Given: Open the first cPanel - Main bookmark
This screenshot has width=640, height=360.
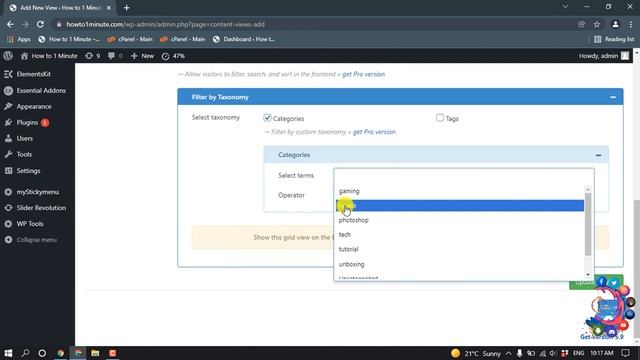Looking at the screenshot, I should tap(130, 39).
